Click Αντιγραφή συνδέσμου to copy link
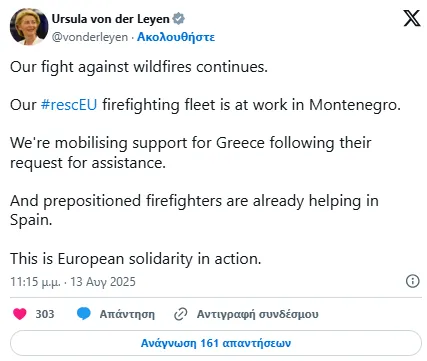 pyautogui.click(x=258, y=314)
